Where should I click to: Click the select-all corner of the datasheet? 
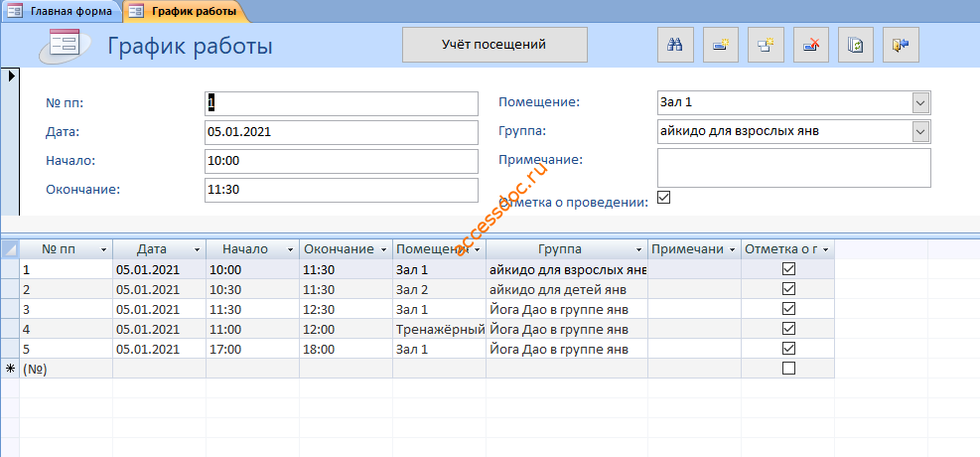coord(10,248)
